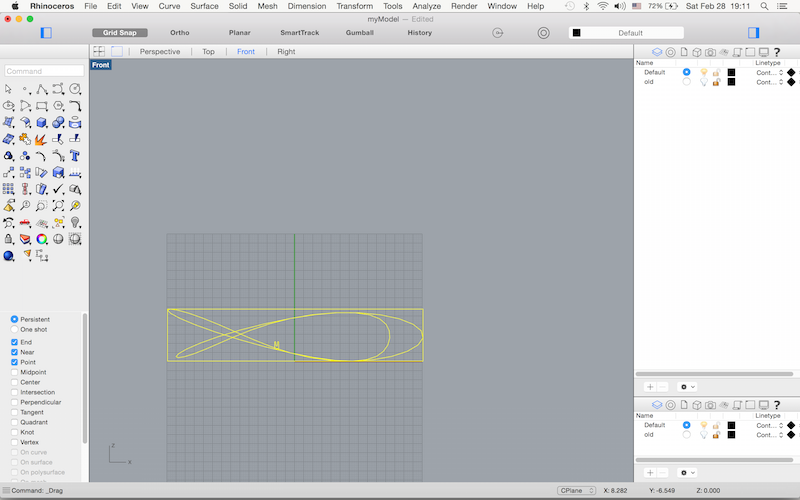Uncheck the Near object snap
Image resolution: width=800 pixels, height=500 pixels.
pos(14,353)
